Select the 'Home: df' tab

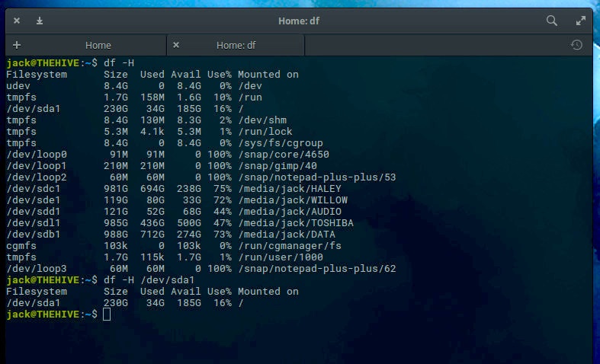(236, 45)
